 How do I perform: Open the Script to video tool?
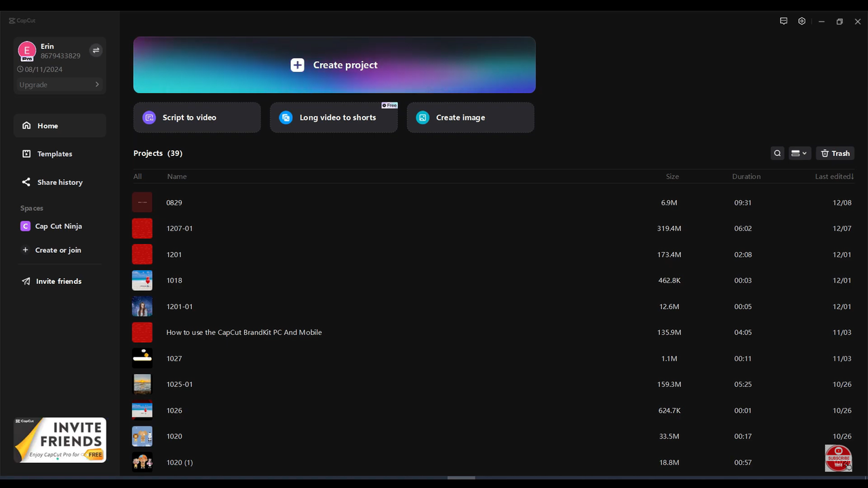tap(197, 117)
